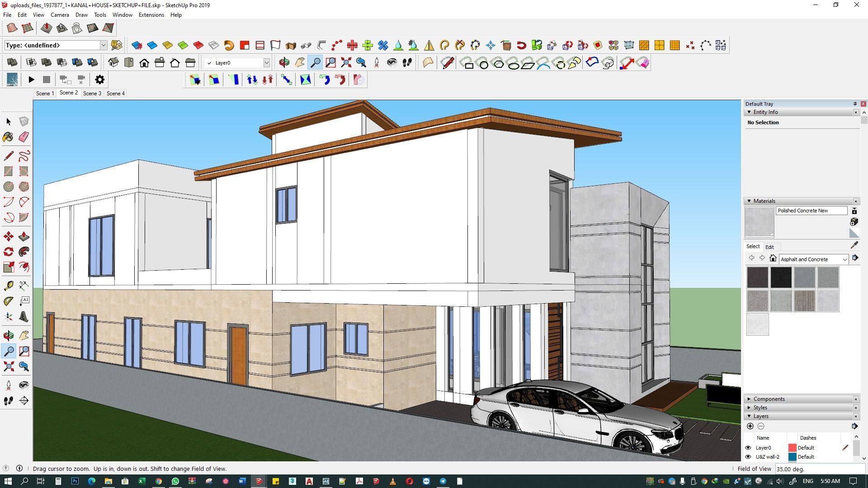Image resolution: width=868 pixels, height=488 pixels.
Task: Select the Rectangle tool
Action: tap(9, 171)
